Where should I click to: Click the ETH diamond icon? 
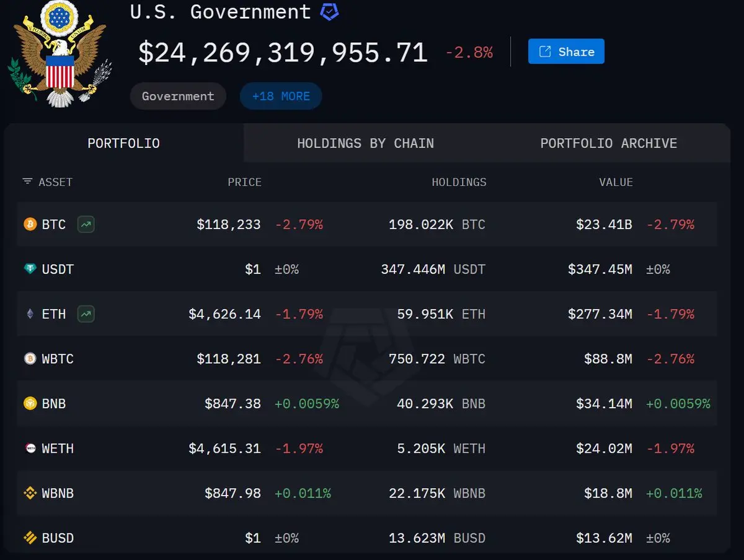(x=30, y=314)
